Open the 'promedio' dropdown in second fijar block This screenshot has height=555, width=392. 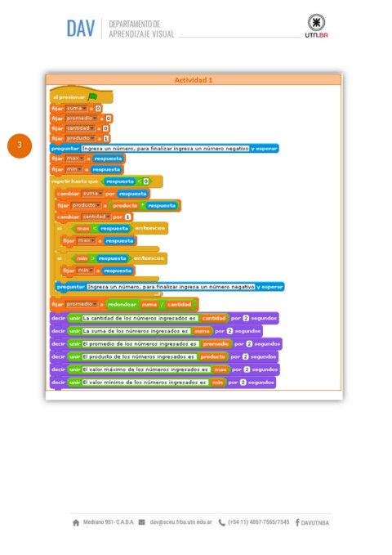(x=82, y=119)
